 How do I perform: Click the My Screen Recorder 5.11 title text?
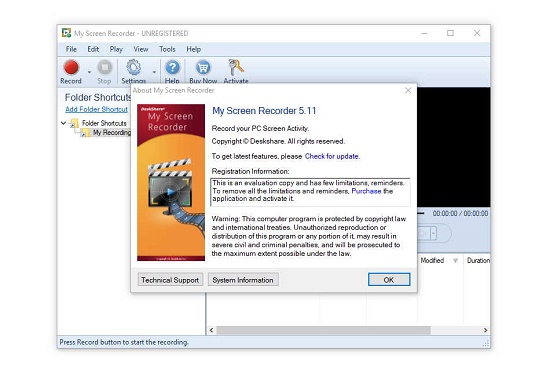coord(264,111)
